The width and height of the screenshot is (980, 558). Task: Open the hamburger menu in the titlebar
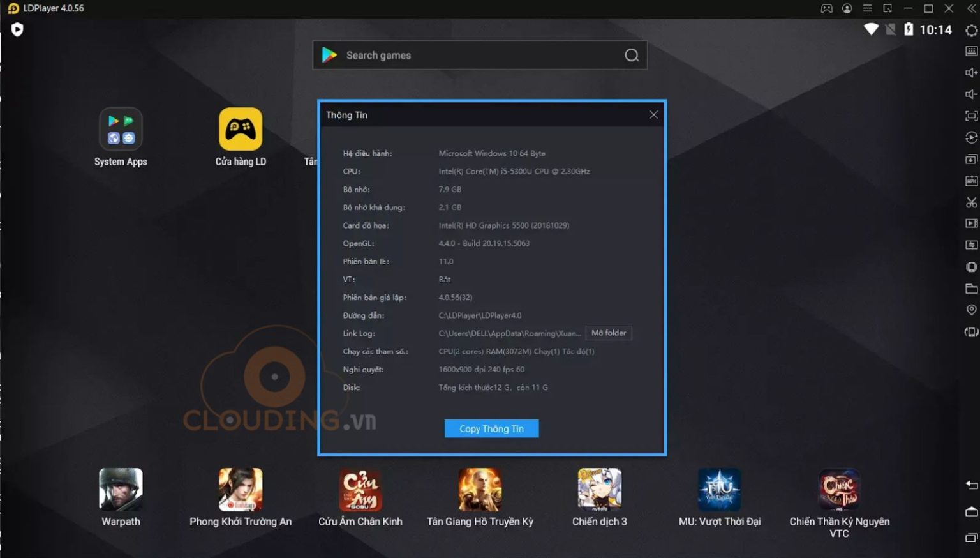coord(866,8)
